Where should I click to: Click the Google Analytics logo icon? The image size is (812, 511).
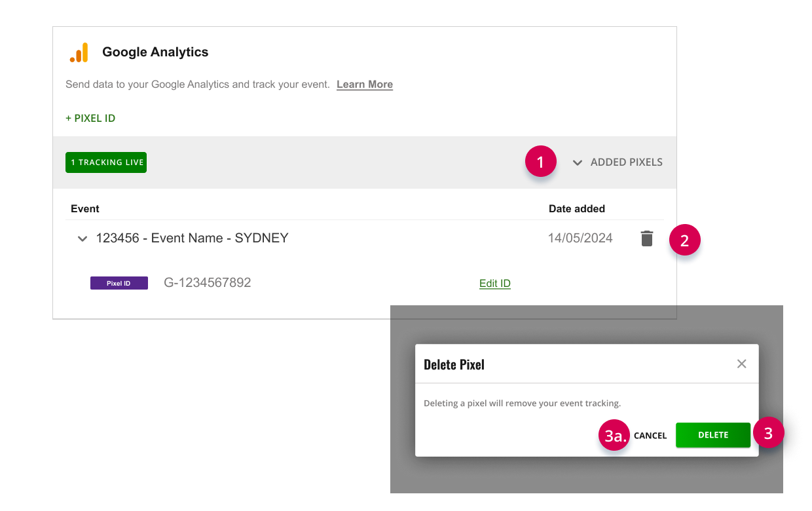[x=79, y=52]
